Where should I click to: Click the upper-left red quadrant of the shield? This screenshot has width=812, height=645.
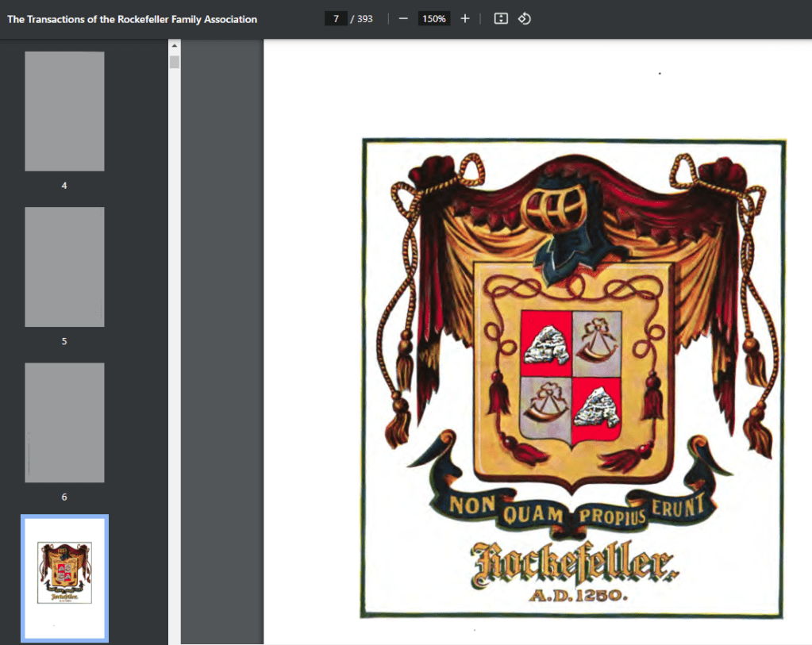coord(546,343)
